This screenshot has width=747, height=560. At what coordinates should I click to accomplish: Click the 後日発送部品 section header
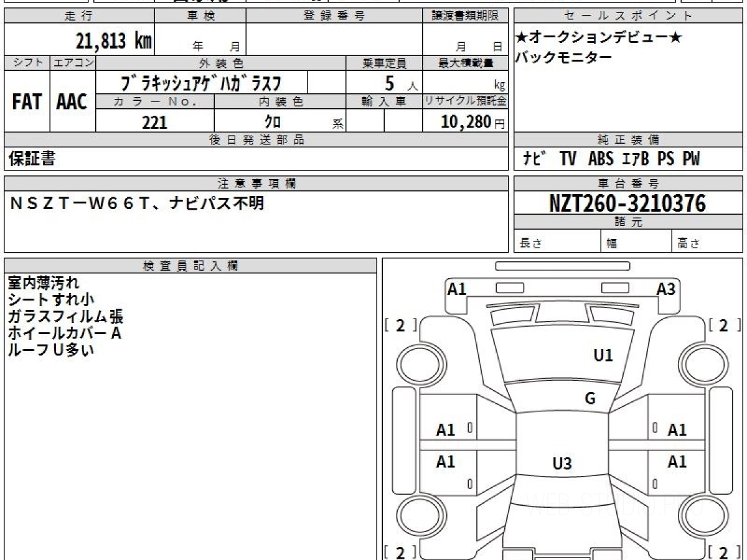(x=256, y=140)
